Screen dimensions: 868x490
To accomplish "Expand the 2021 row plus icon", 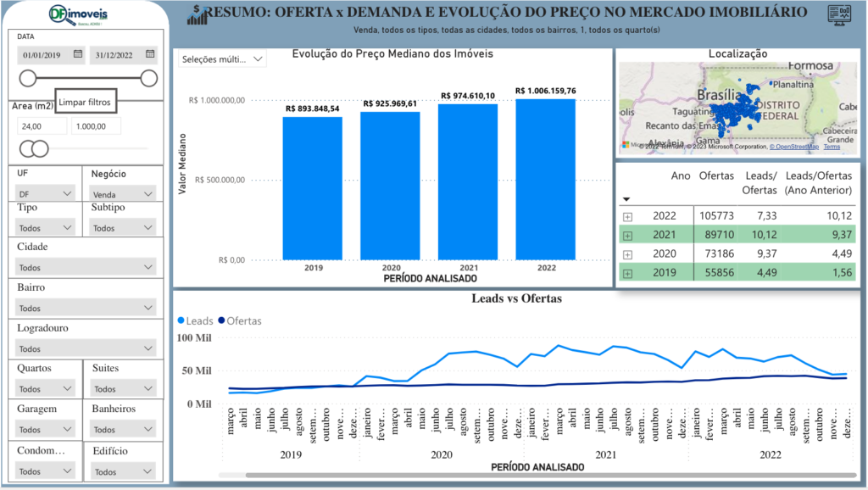I will (628, 235).
